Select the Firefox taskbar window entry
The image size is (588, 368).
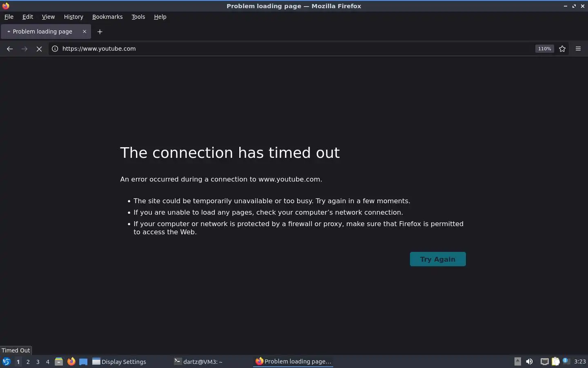click(x=293, y=361)
